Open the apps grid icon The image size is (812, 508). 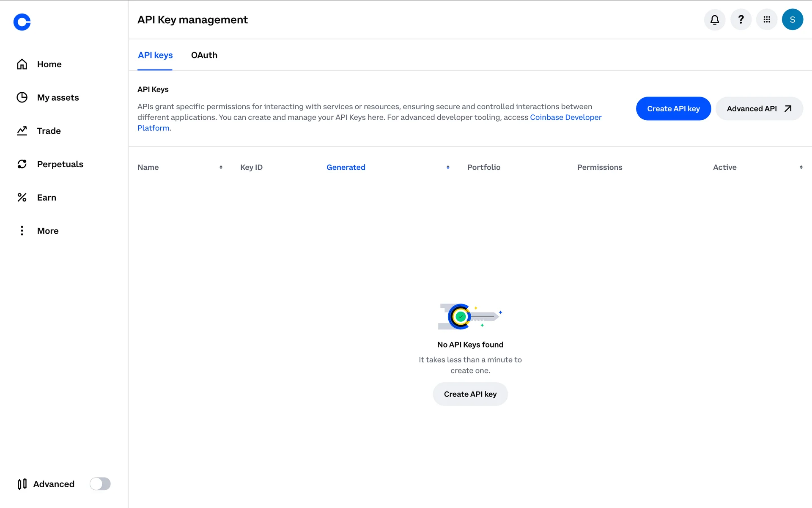pyautogui.click(x=767, y=19)
